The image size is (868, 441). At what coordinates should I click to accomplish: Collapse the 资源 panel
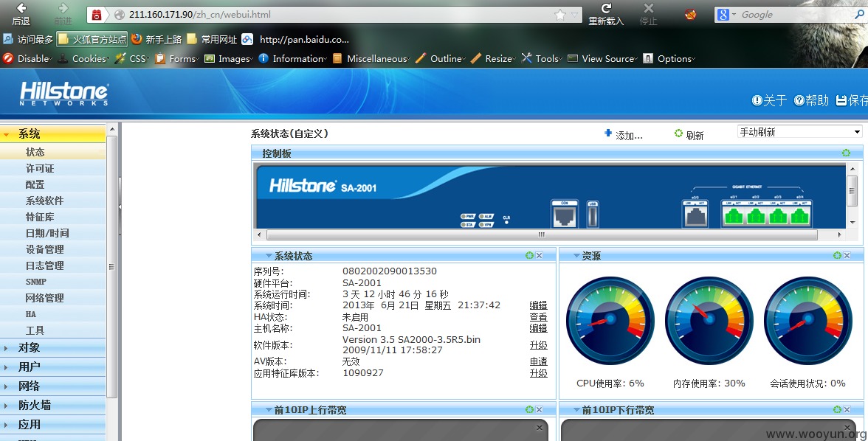(576, 256)
